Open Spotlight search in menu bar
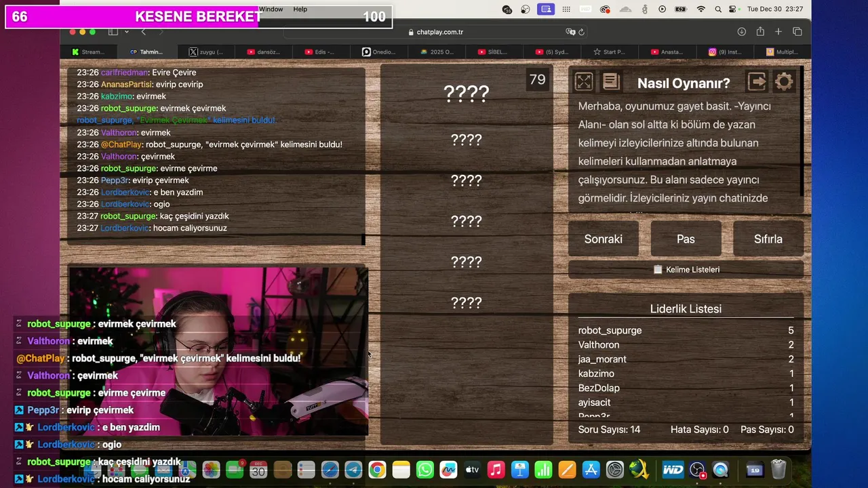This screenshot has width=868, height=488. click(717, 9)
